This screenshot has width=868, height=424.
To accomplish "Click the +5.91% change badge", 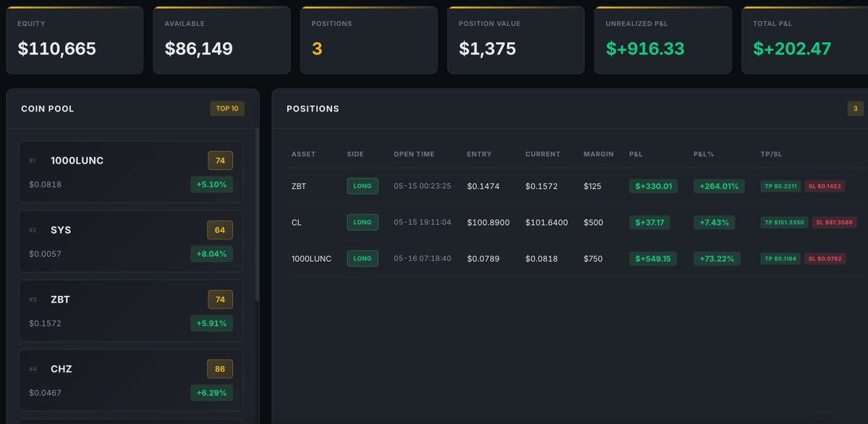I will coord(211,323).
